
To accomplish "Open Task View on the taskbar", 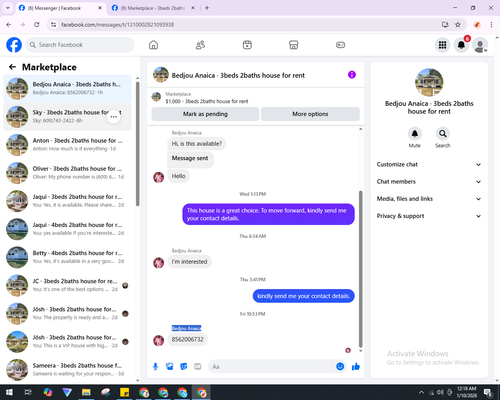I will tap(28, 392).
